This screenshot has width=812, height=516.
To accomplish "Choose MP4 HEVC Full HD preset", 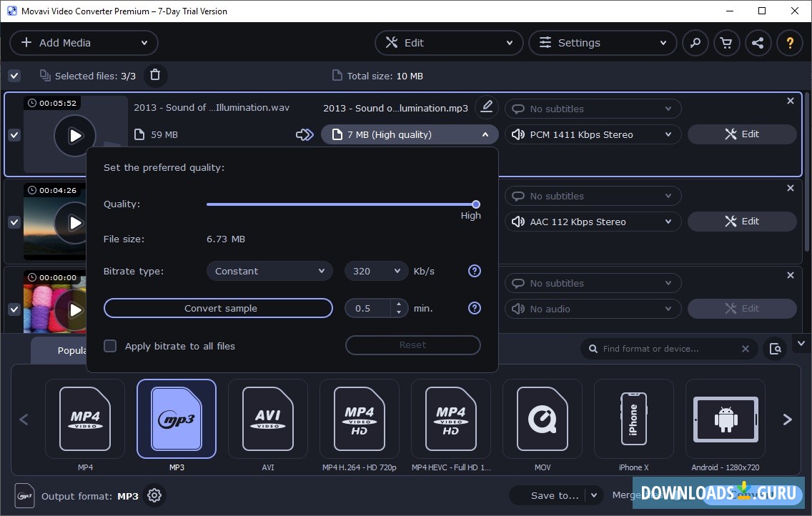I will coord(450,419).
